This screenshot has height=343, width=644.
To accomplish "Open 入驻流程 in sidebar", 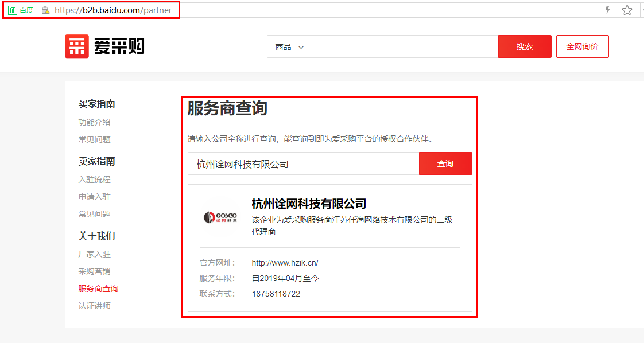I will click(95, 180).
